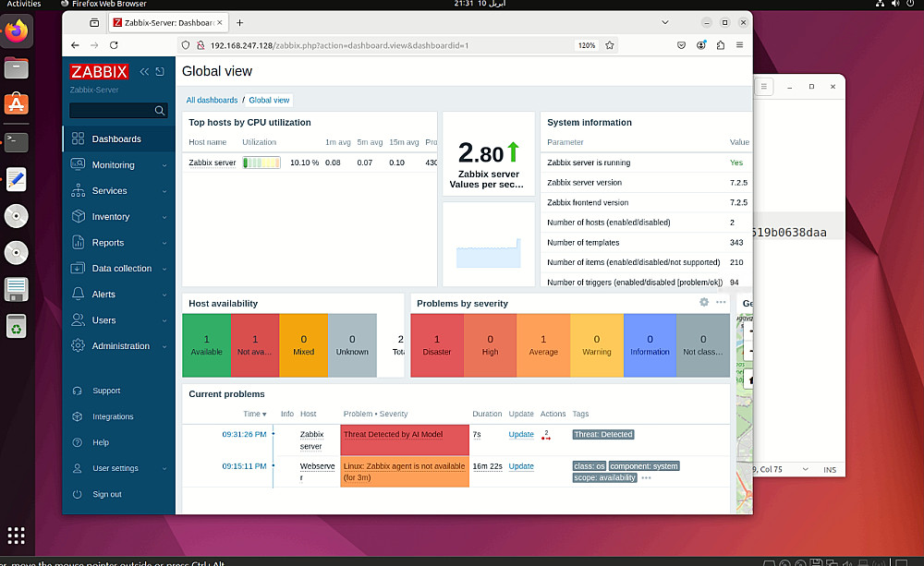Image resolution: width=924 pixels, height=566 pixels.
Task: Expand the User settings chevron arrow
Action: (164, 469)
